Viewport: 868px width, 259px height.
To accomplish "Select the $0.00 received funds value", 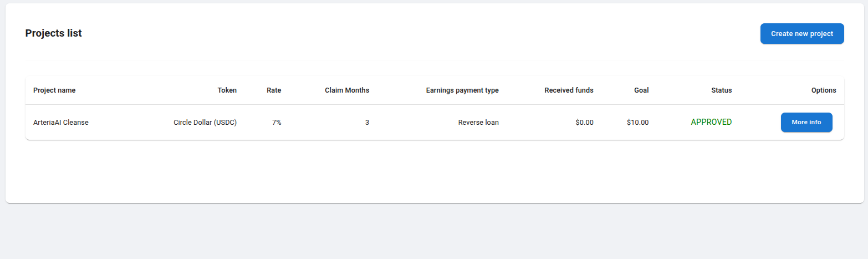I will [x=584, y=123].
